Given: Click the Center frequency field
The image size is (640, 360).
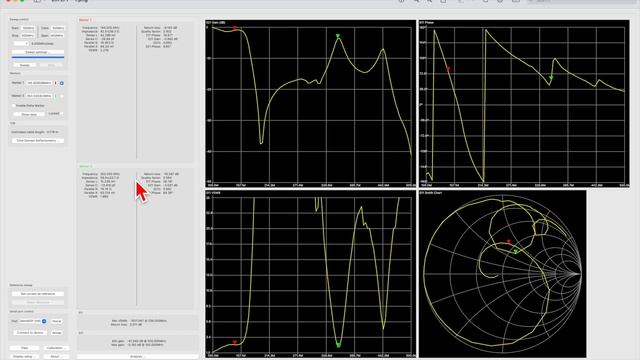Looking at the screenshot, I should coord(57,28).
